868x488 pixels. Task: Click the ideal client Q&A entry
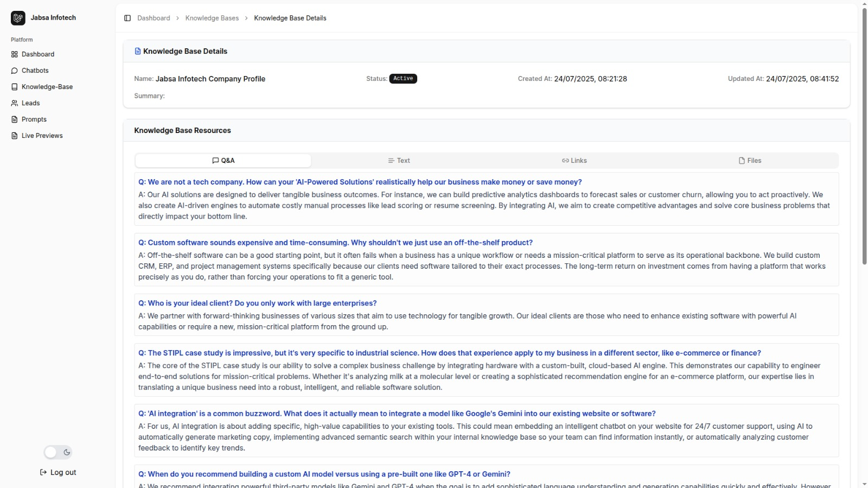point(257,303)
